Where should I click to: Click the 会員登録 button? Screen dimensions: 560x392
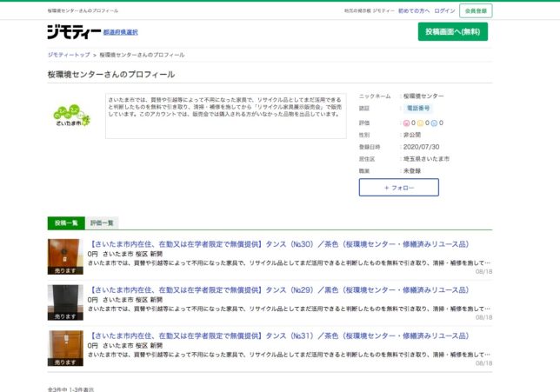(477, 10)
